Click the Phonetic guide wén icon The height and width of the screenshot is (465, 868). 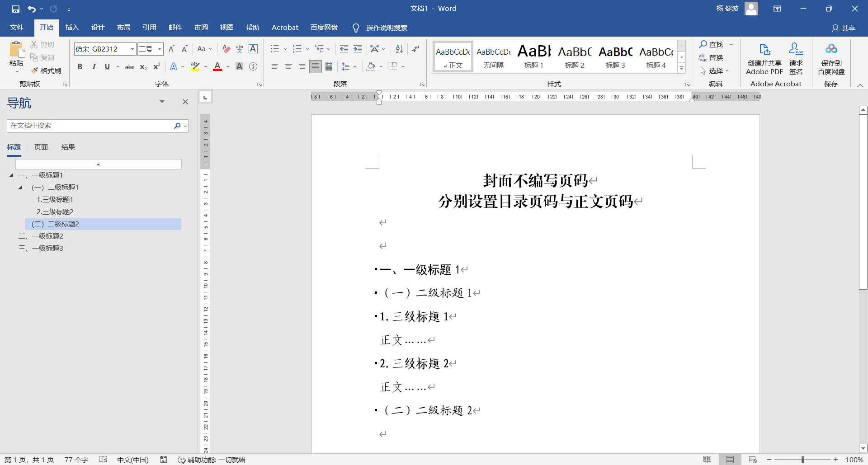click(x=240, y=49)
